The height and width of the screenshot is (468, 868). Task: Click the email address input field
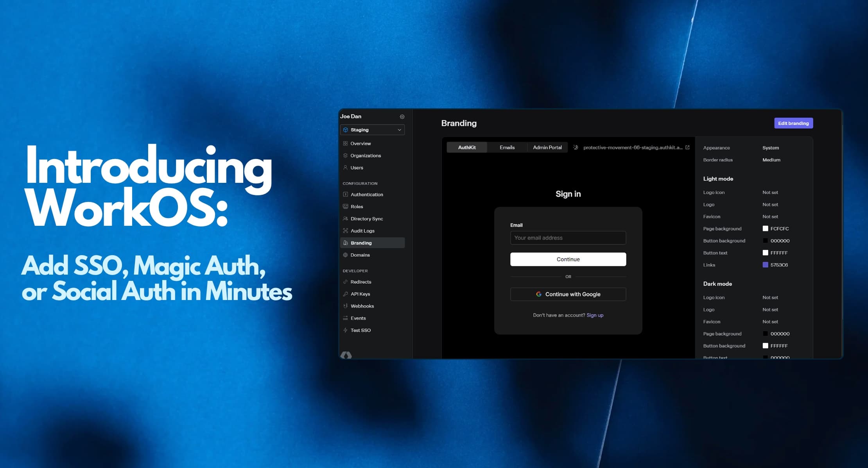[x=568, y=238]
